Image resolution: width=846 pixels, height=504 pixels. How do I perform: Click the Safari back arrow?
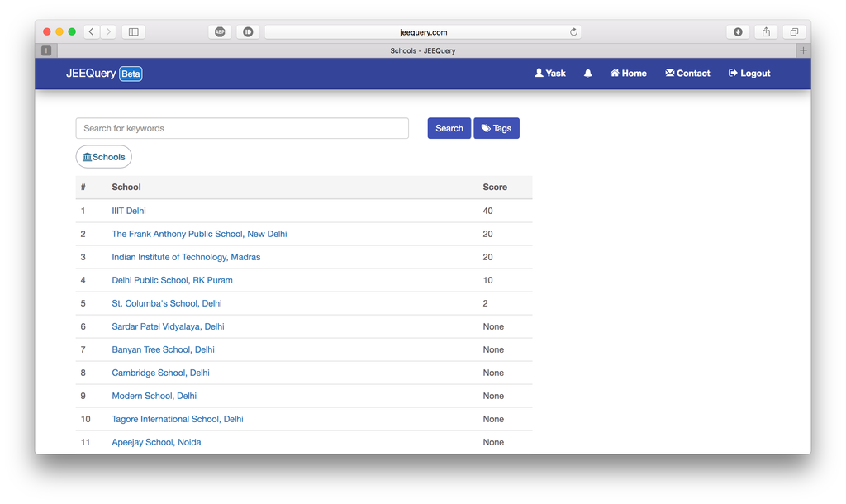coord(91,32)
